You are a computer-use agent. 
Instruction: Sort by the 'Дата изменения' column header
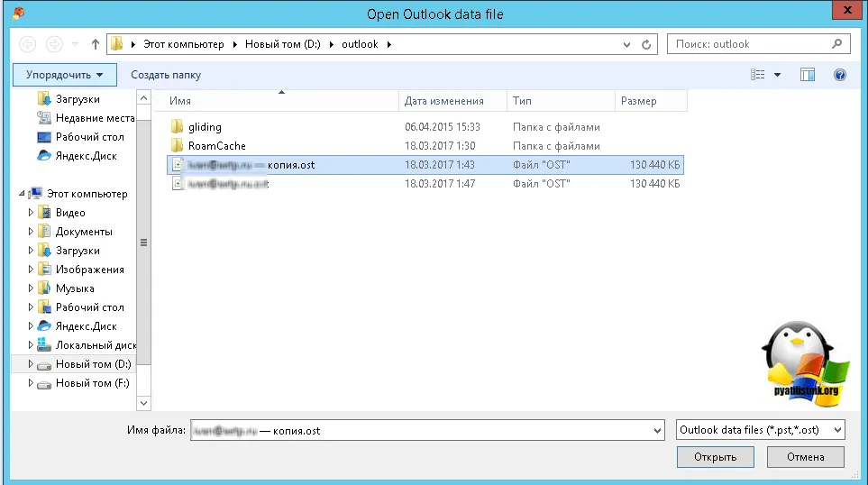pyautogui.click(x=452, y=101)
